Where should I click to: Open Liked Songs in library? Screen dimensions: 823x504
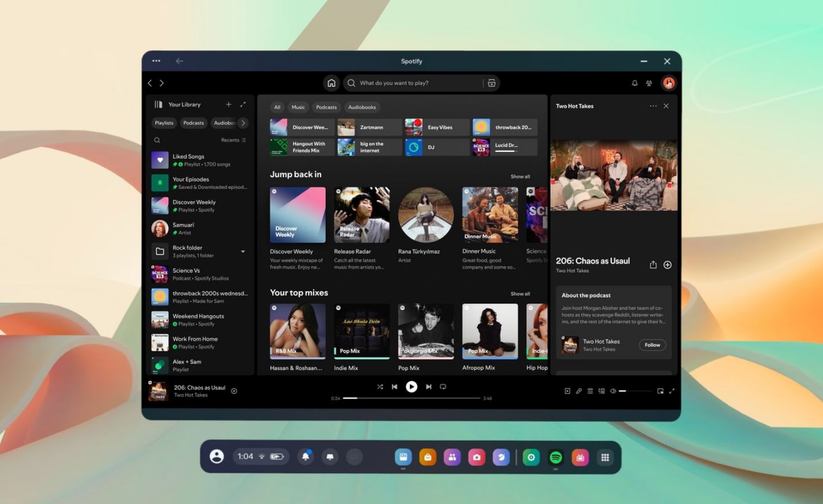[x=200, y=160]
